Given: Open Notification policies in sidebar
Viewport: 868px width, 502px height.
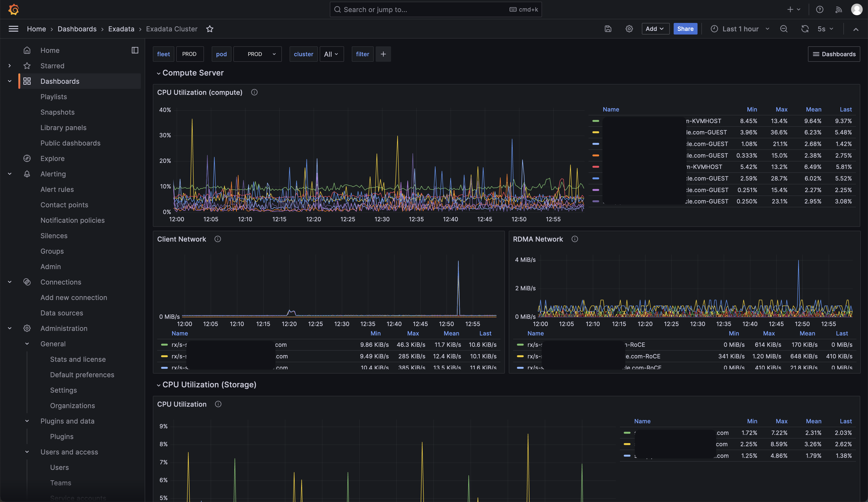Looking at the screenshot, I should pyautogui.click(x=72, y=220).
